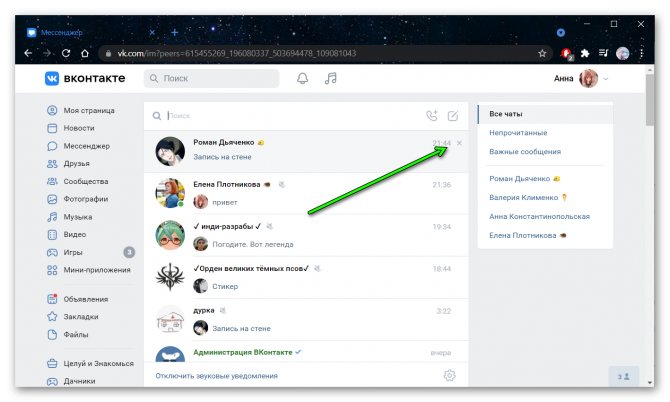The image size is (670, 402).
Task: Open Chrome three-dot menu
Action: tap(641, 53)
